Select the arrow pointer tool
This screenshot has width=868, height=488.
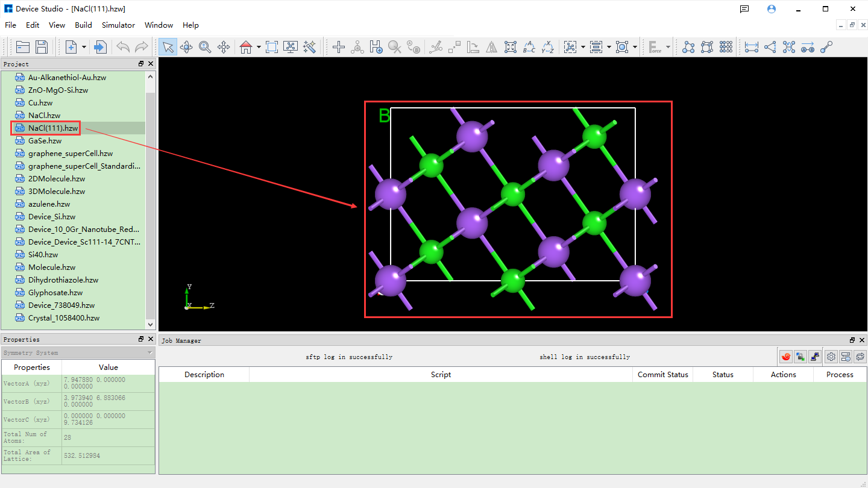click(168, 47)
